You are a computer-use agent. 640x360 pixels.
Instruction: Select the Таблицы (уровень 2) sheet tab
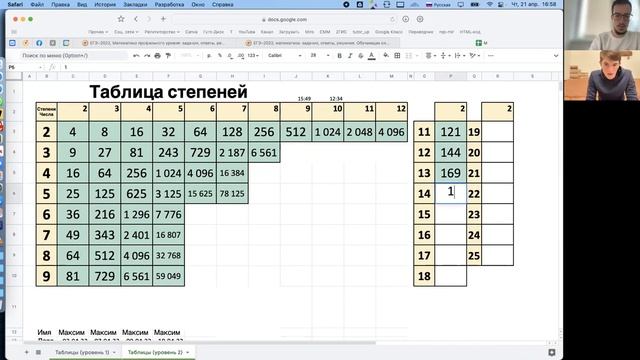[x=155, y=352]
